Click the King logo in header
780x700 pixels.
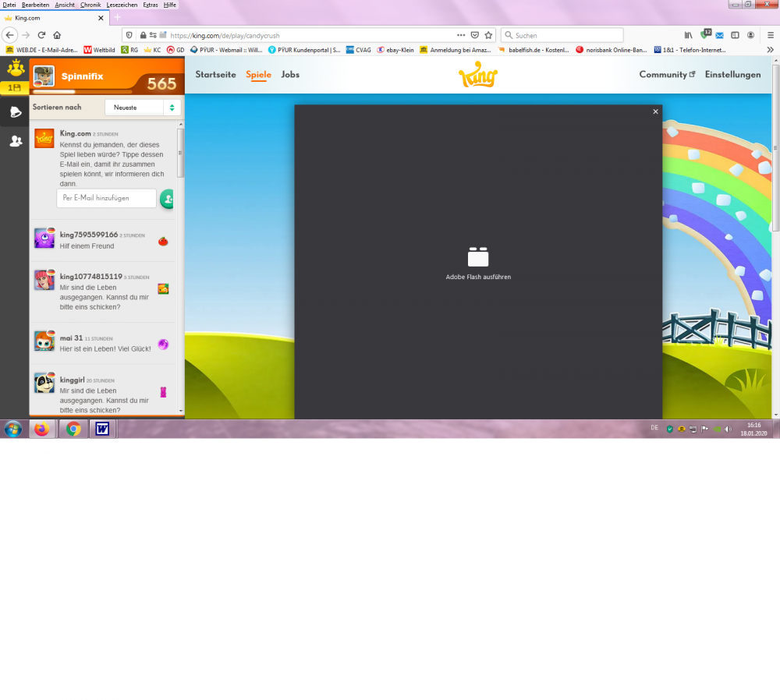(x=478, y=75)
